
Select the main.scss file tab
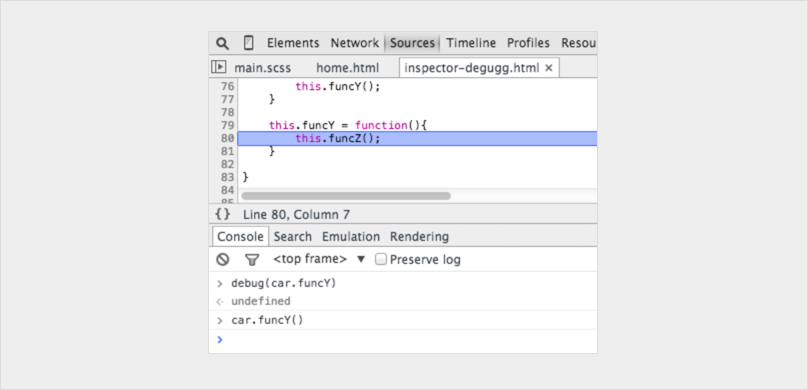[262, 68]
